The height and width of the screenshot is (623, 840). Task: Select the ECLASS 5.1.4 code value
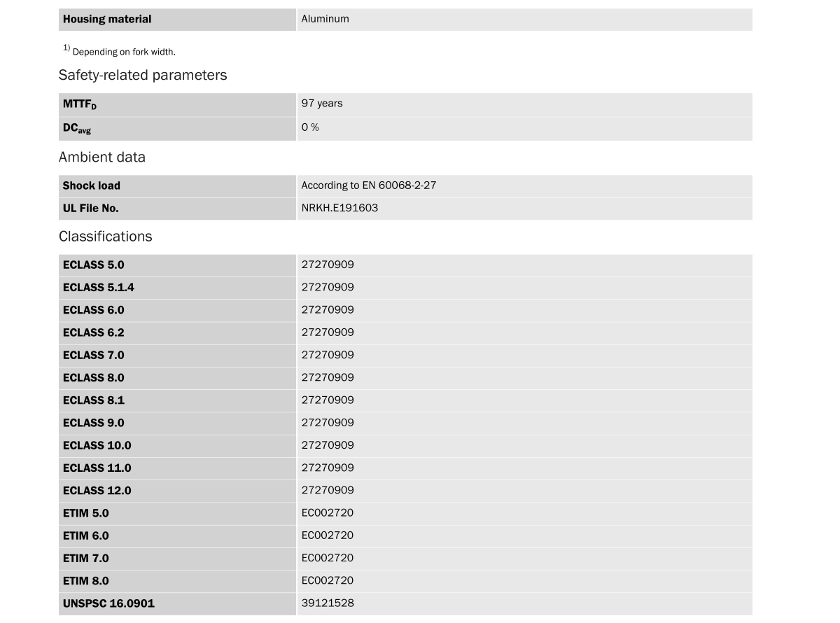[x=328, y=287]
